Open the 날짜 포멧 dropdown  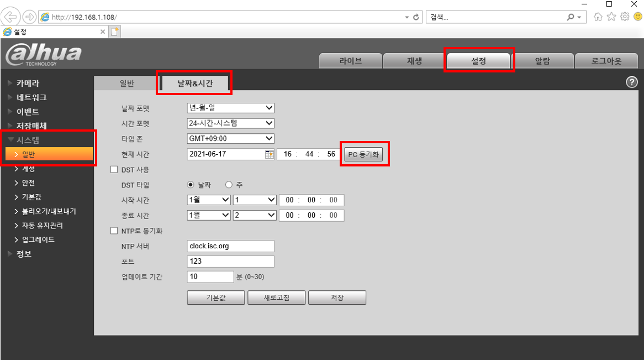[x=230, y=108]
